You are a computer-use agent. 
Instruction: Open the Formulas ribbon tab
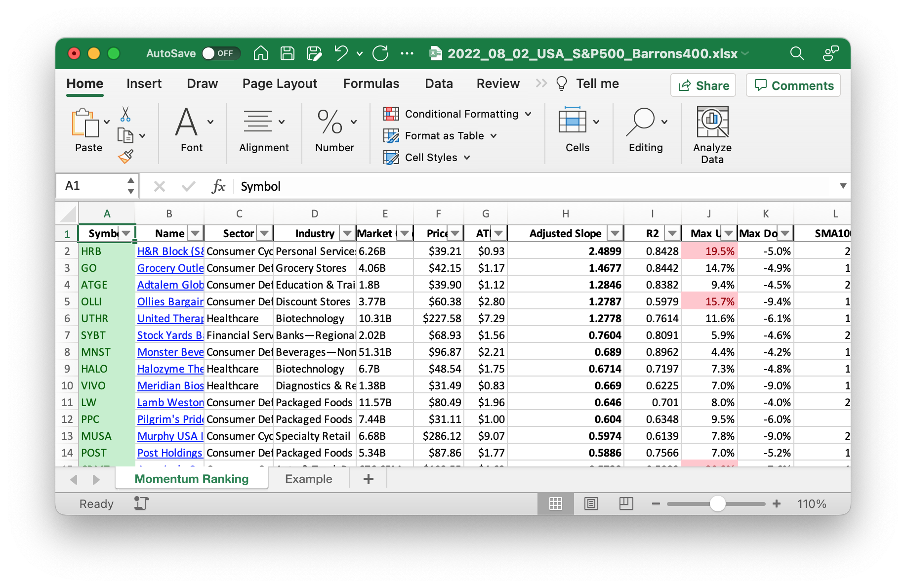point(371,84)
